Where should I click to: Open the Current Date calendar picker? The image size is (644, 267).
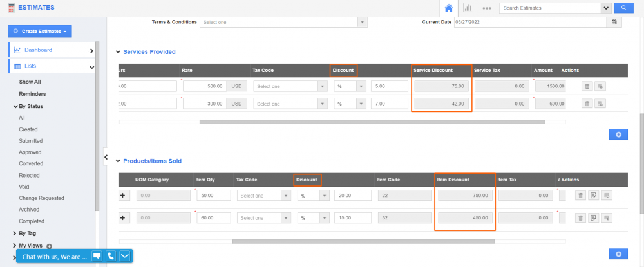(614, 22)
